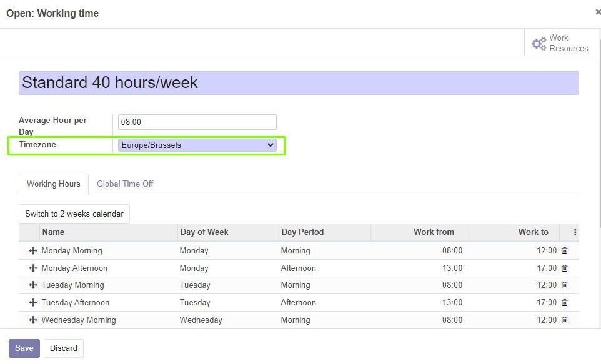Screen dimensions: 601x364
Task: Switch to Global Time Off tab
Action: point(125,184)
